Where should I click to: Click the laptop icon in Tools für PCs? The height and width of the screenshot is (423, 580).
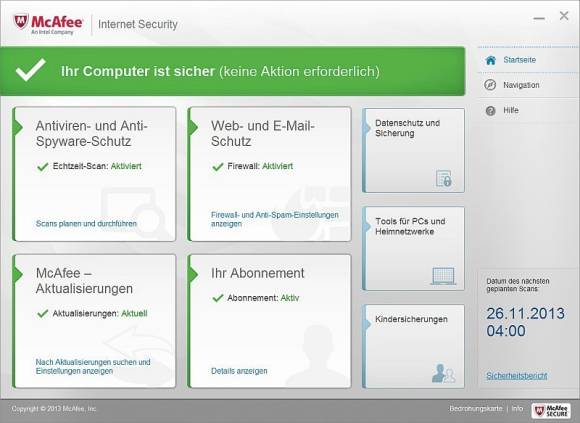point(444,276)
